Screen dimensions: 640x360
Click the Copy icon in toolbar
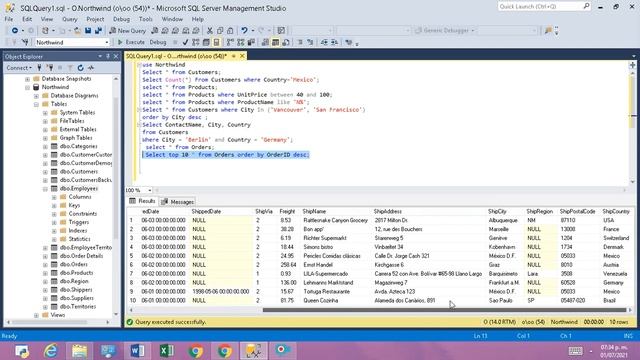tap(220, 31)
